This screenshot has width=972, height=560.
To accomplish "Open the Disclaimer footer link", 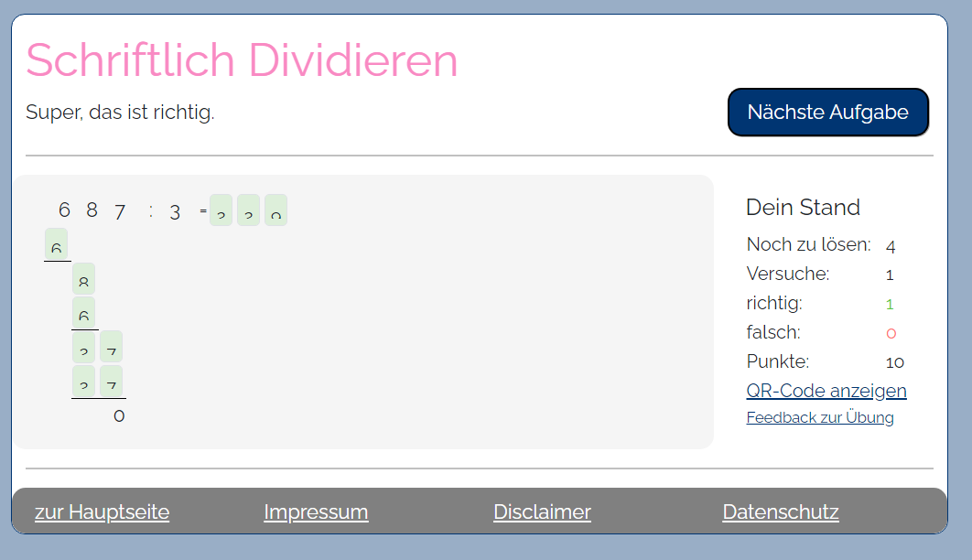I will click(542, 512).
